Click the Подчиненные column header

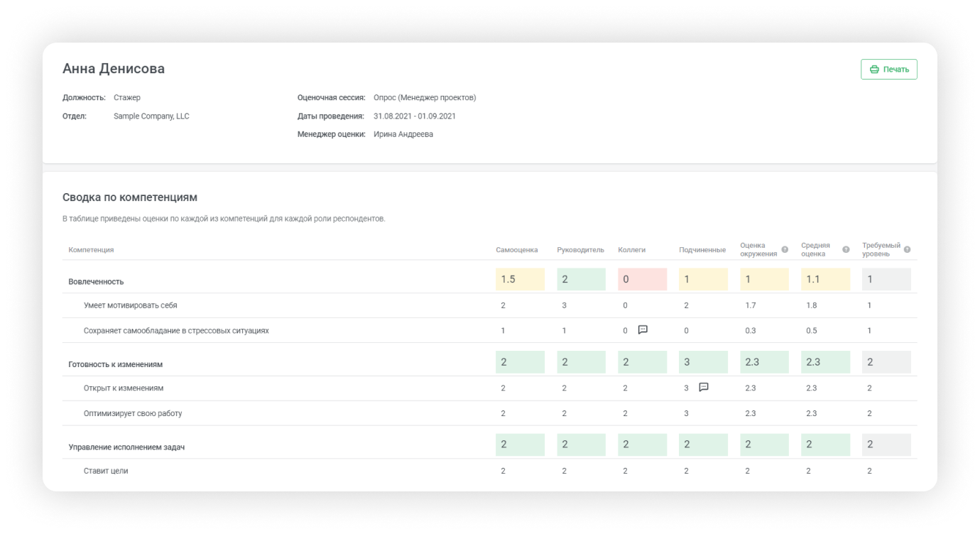(702, 250)
